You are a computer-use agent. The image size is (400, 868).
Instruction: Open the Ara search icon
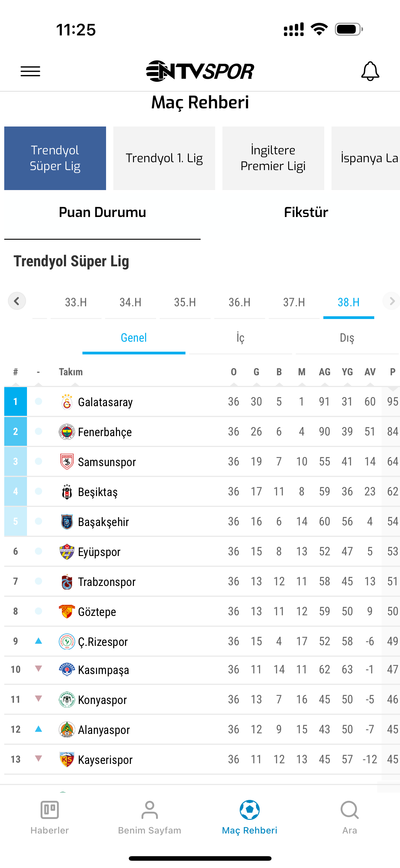click(349, 810)
